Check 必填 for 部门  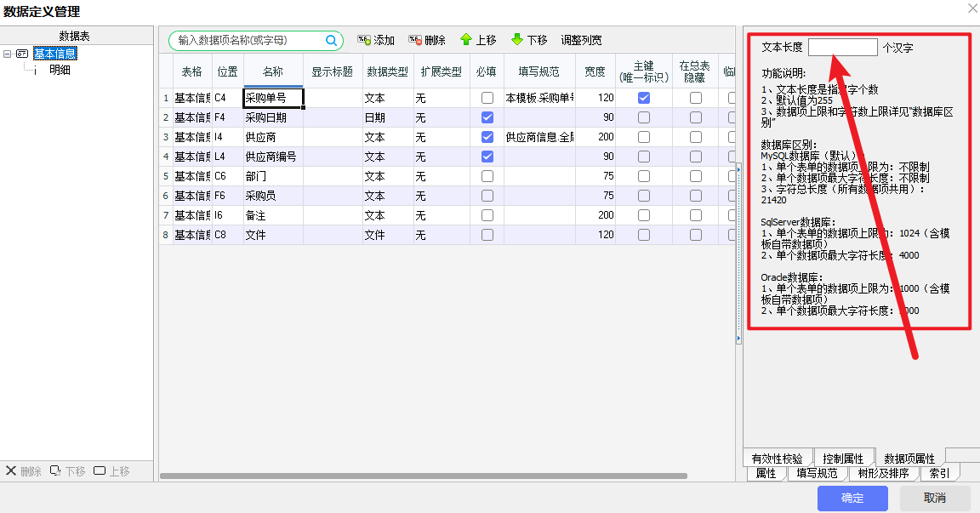pos(487,176)
